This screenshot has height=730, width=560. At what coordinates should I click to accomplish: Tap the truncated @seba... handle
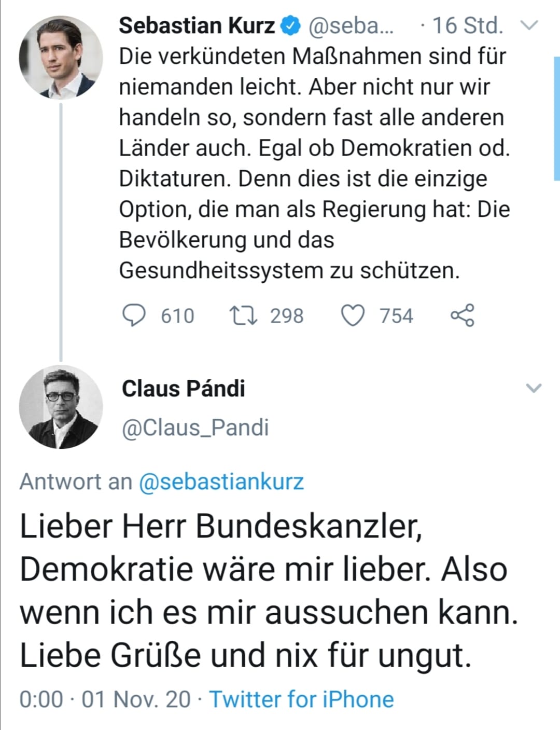(352, 25)
